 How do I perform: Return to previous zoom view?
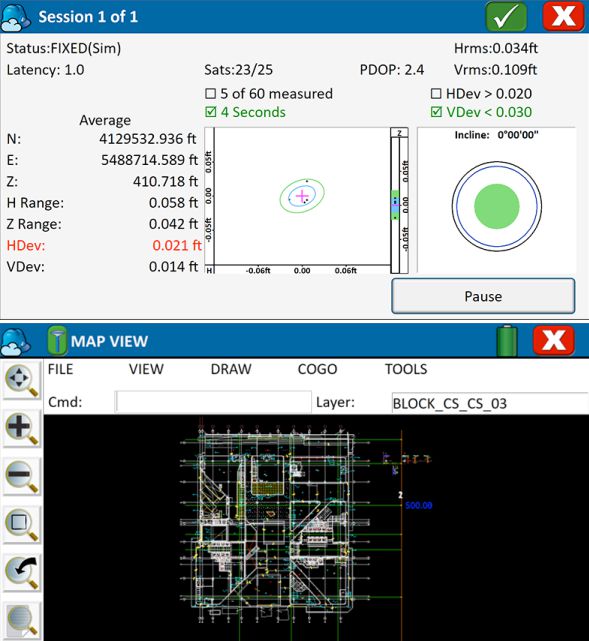pyautogui.click(x=22, y=573)
